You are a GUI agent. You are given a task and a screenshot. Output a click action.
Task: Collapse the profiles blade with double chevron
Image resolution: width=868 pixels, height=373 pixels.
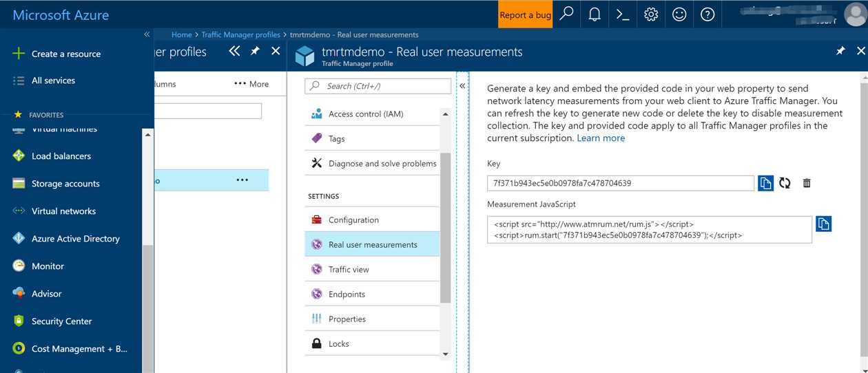[x=234, y=51]
